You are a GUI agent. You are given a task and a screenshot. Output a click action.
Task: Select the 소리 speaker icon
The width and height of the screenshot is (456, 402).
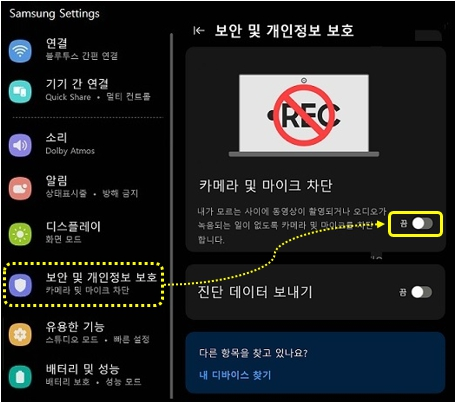click(x=20, y=145)
